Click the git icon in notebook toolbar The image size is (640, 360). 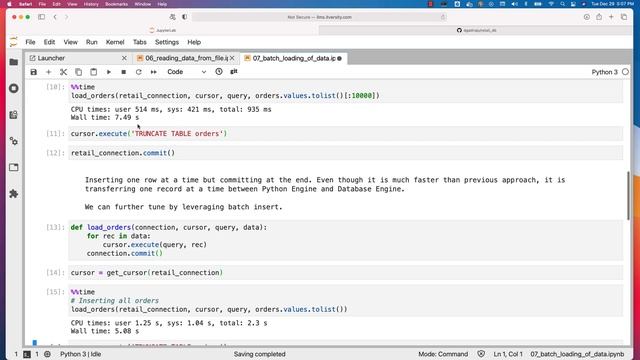click(234, 72)
